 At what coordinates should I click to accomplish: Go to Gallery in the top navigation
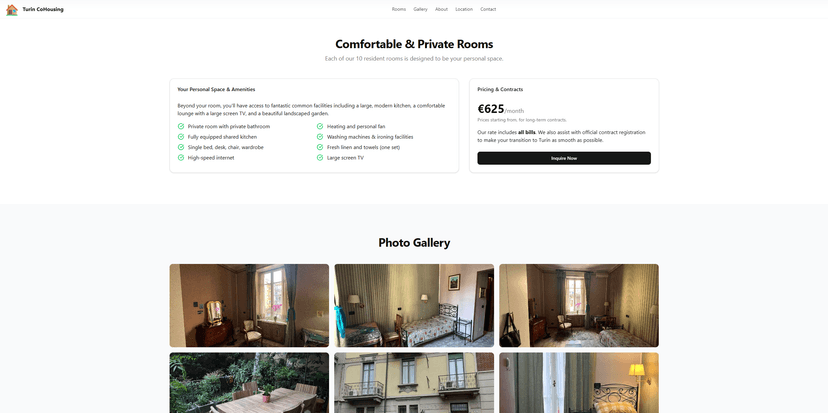(420, 9)
